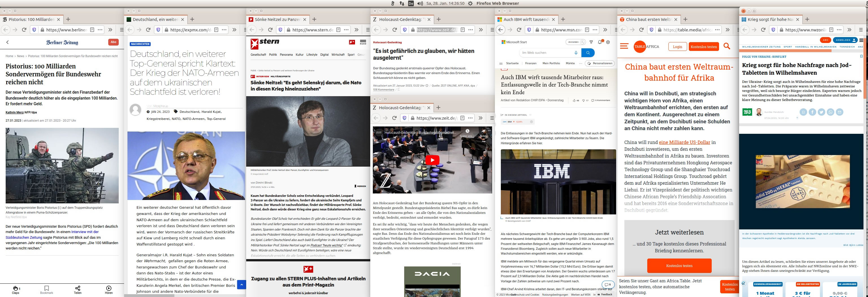Viewport: 868px width, 297px height.
Task: Click header 'Kostenlos testen' on Table.Media
Action: (704, 46)
